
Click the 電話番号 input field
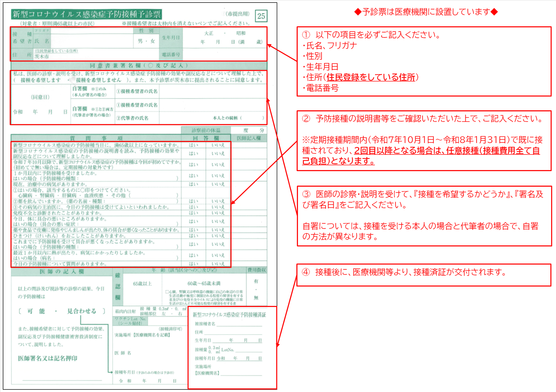point(225,55)
